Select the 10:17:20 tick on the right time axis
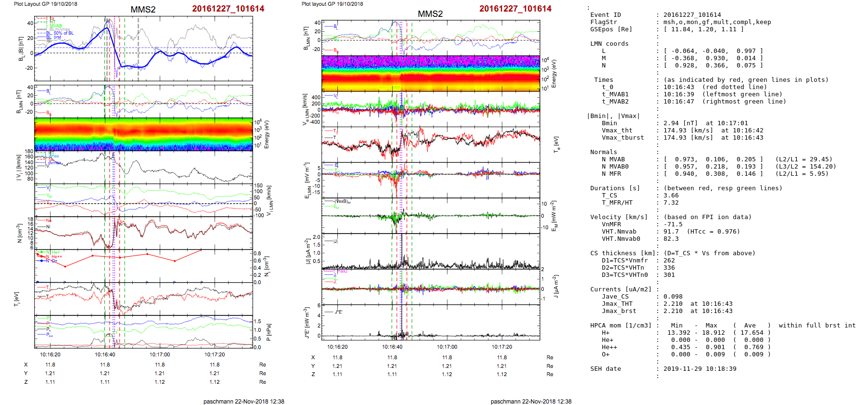This screenshot has width=868, height=405. pyautogui.click(x=502, y=347)
